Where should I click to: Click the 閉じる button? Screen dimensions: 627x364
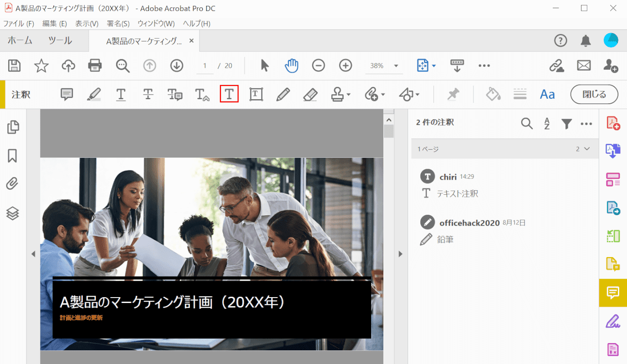tap(594, 95)
